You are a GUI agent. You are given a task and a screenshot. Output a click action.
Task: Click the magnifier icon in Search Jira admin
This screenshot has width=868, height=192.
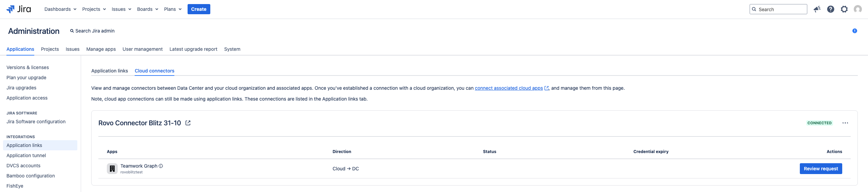coord(72,31)
